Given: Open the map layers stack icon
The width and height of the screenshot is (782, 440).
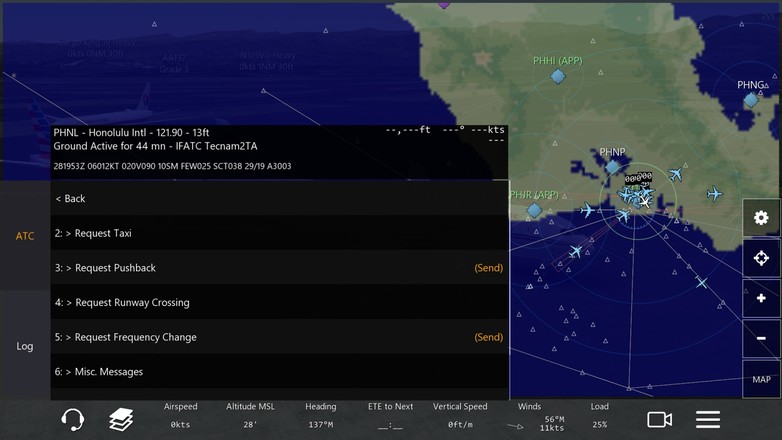Looking at the screenshot, I should coord(121,419).
